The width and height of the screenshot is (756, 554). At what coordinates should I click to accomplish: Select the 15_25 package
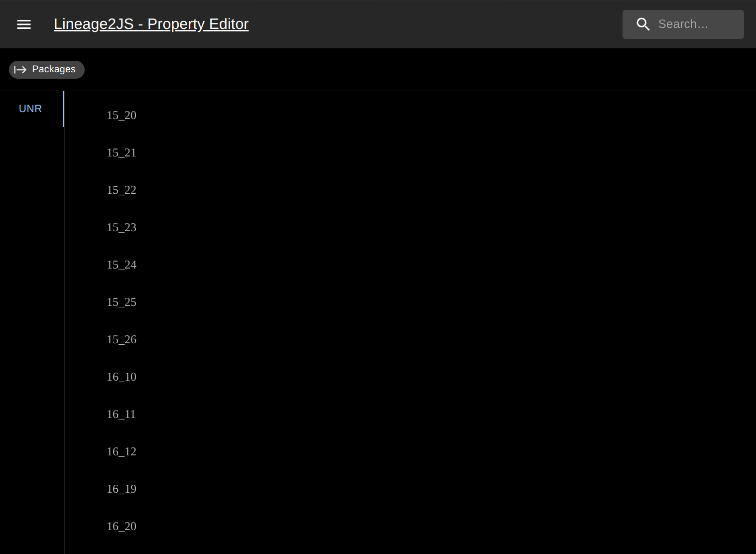122,302
